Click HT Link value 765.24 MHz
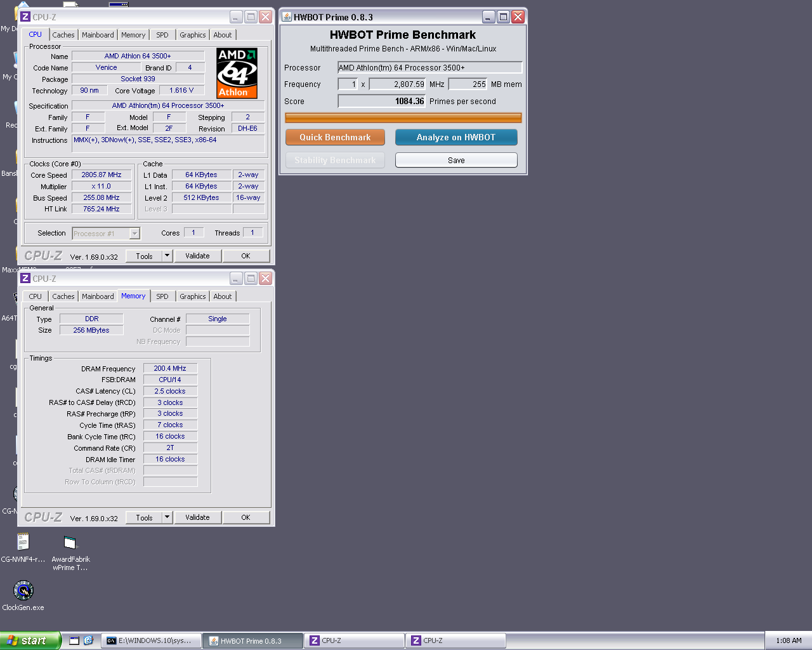The width and height of the screenshot is (812, 650). 101,209
